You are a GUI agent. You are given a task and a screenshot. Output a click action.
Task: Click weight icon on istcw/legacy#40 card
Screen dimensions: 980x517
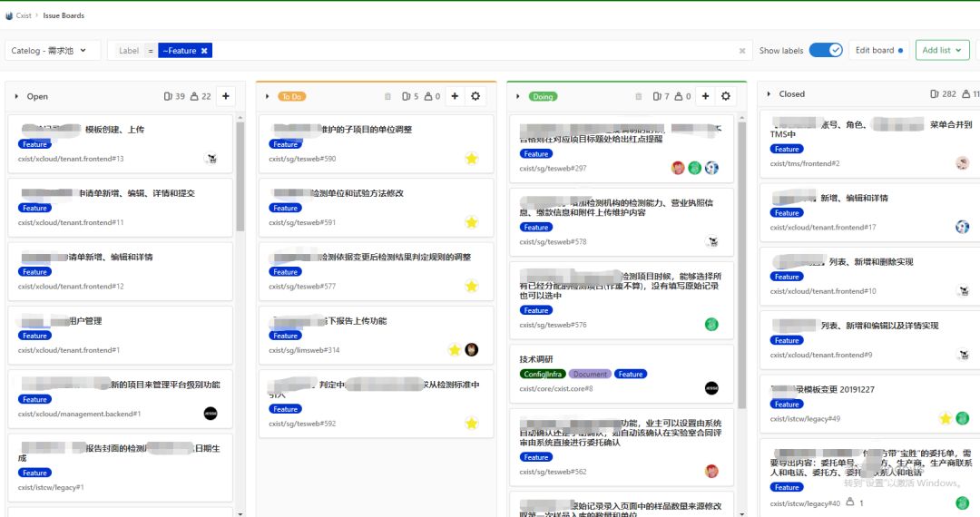[850, 502]
